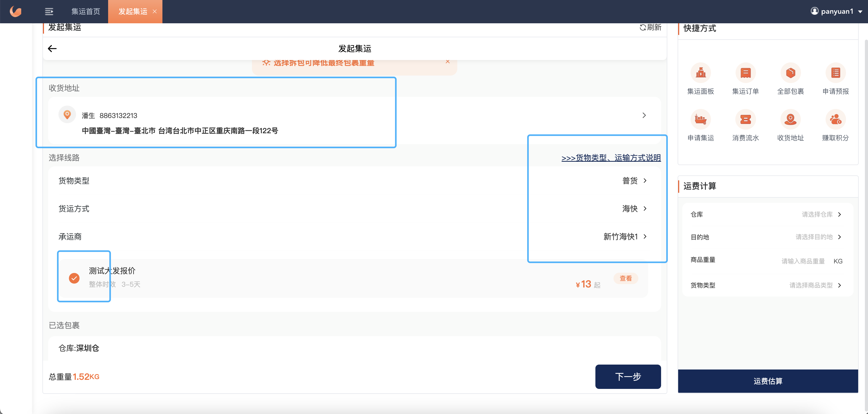
Task: Click the 赚取积分 shortcut icon
Action: tap(836, 119)
